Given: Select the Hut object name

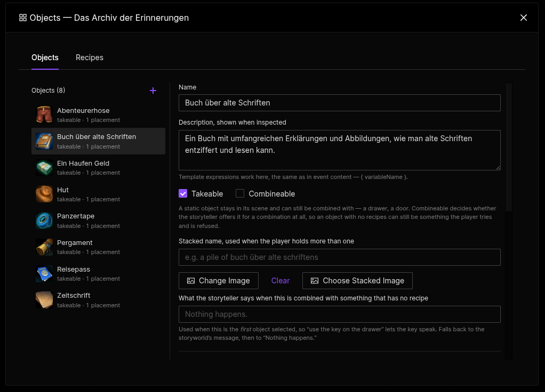Looking at the screenshot, I should point(63,190).
